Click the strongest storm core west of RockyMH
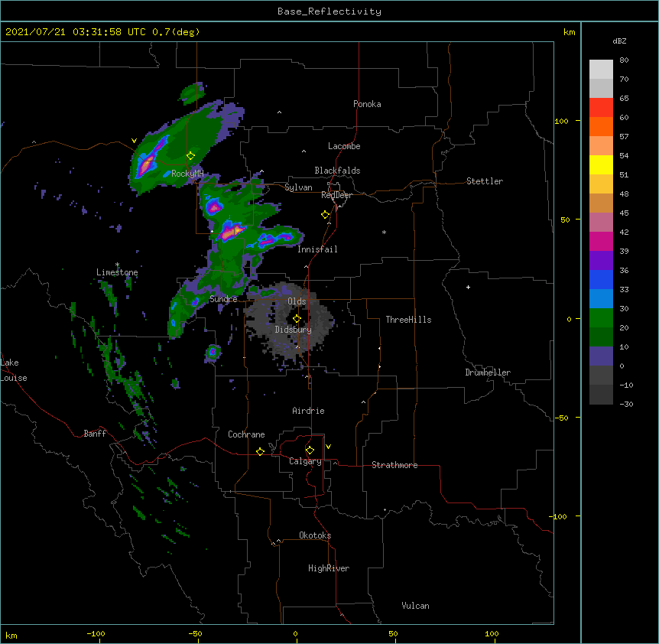 pyautogui.click(x=146, y=166)
